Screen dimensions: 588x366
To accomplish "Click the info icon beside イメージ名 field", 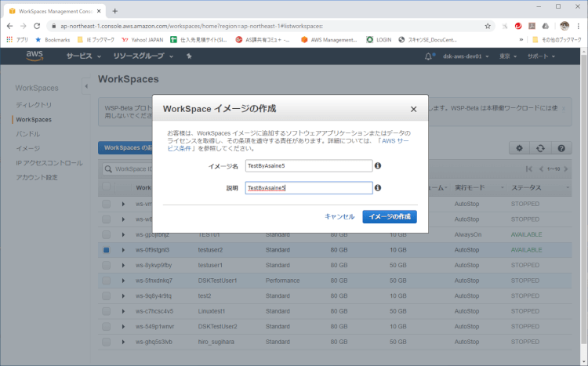I will click(x=378, y=166).
